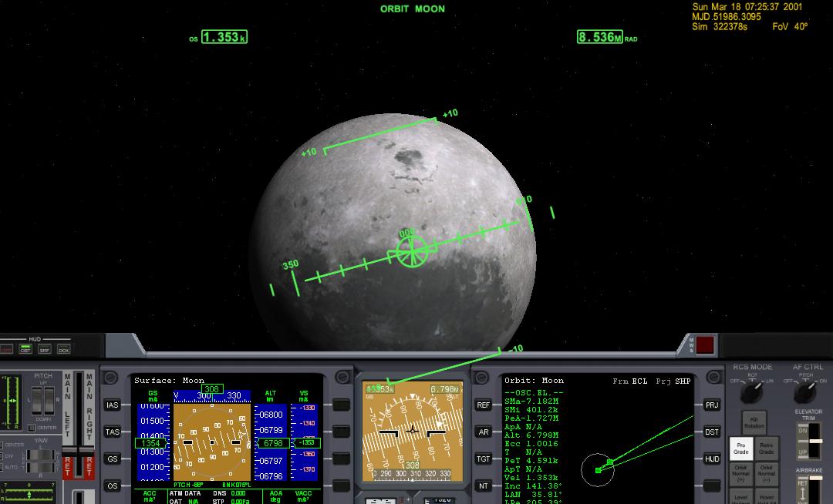Click the 'Inc 141.38°' orbit value

(534, 486)
